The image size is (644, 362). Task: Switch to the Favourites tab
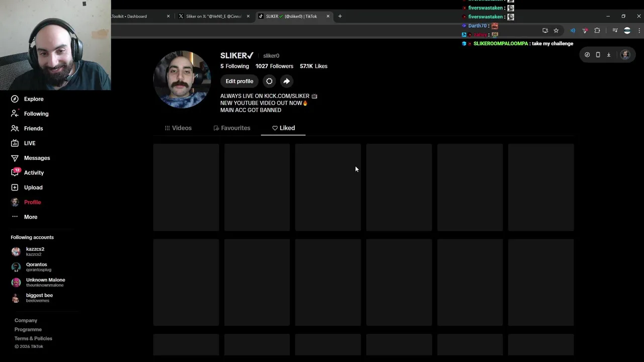pos(232,128)
